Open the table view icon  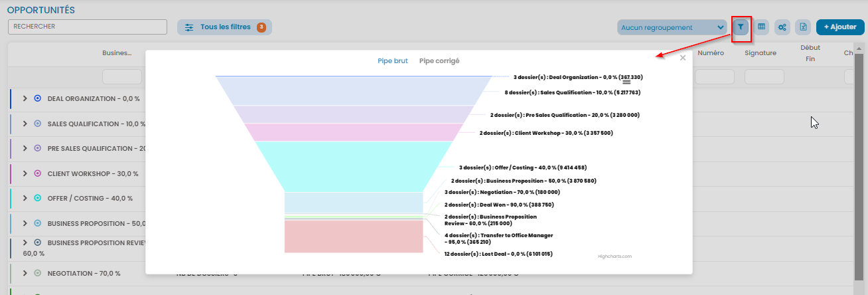[x=762, y=27]
